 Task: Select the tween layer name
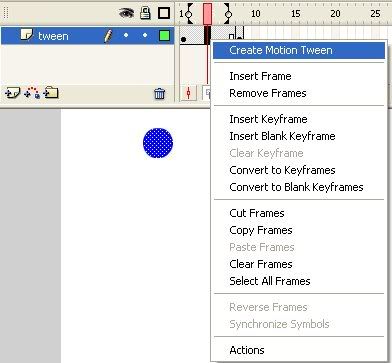point(53,36)
